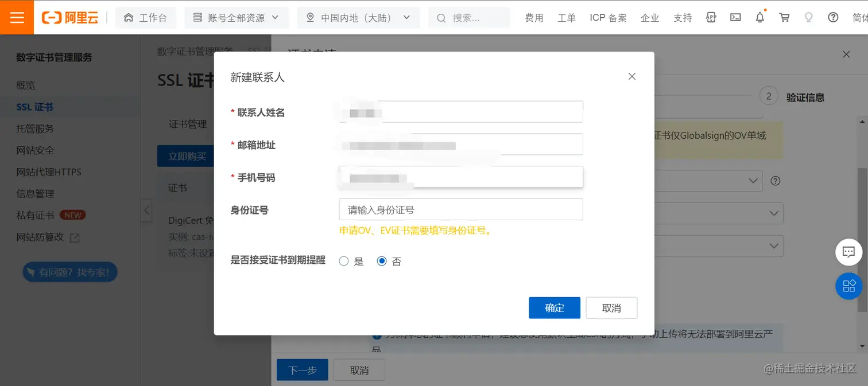
Task: Click the 身份证号 input field
Action: pos(461,210)
